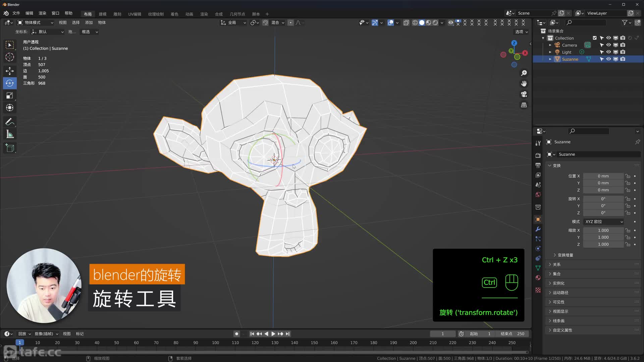644x362 pixels.
Task: Select the Scale tool
Action: [10, 96]
